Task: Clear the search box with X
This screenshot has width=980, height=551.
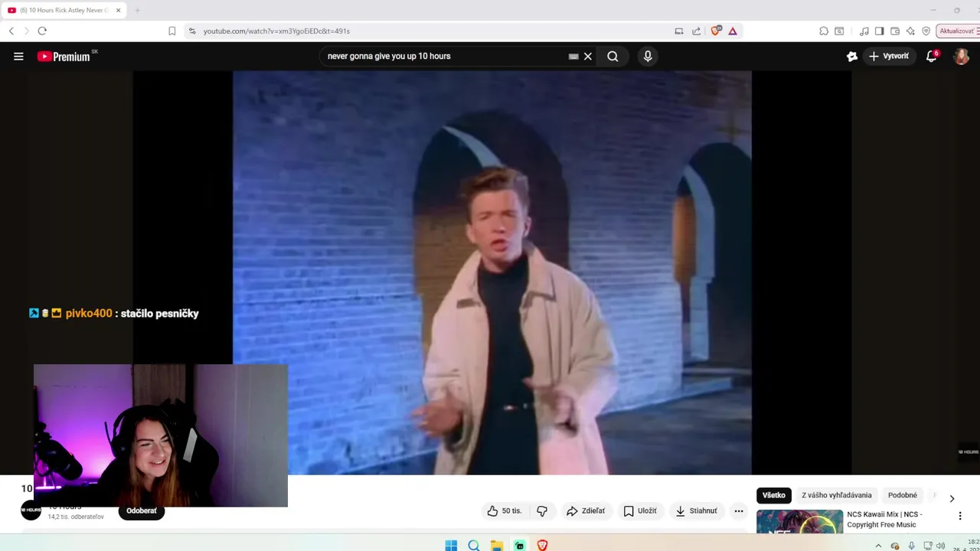Action: pos(588,56)
